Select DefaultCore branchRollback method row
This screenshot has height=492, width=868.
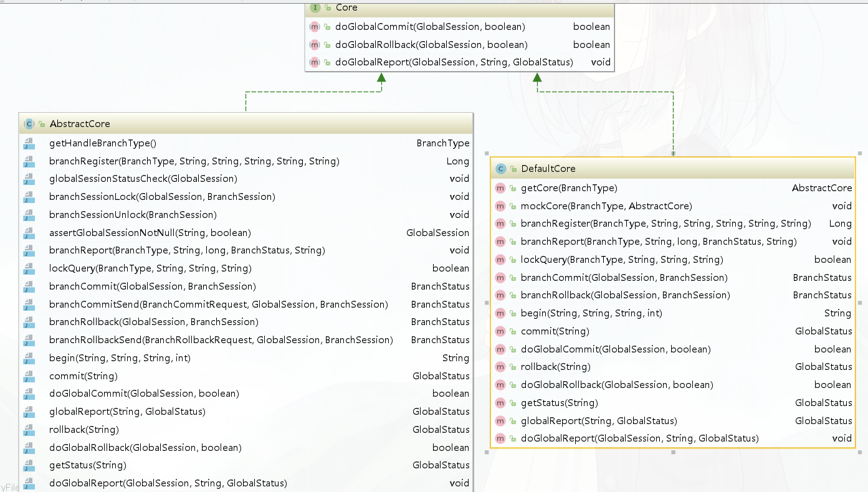pyautogui.click(x=673, y=295)
